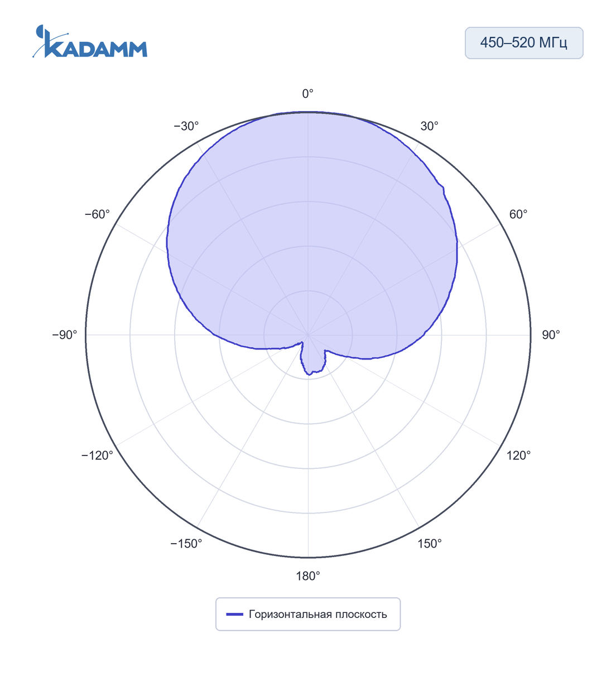Select the 90° angle label
Screen dimensions: 616x676
[x=551, y=335]
